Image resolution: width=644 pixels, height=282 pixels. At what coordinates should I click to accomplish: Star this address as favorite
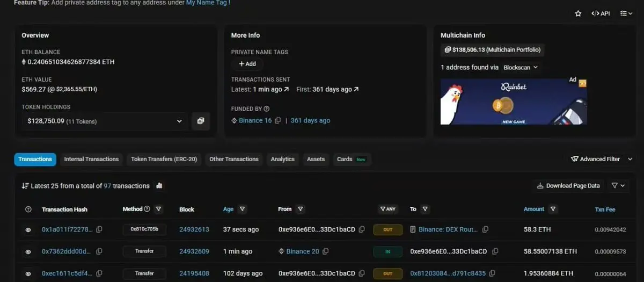click(578, 13)
